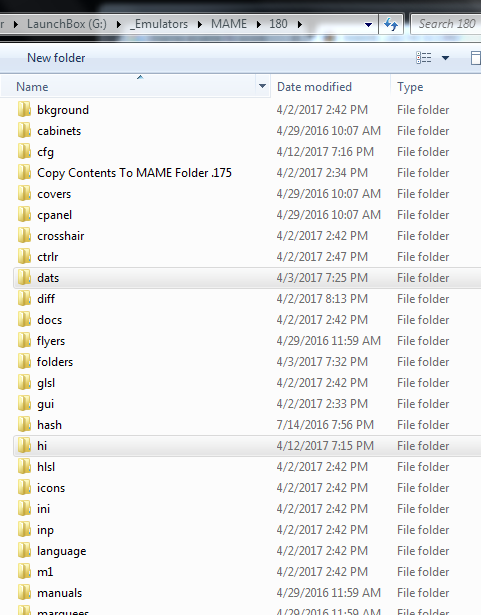
Task: Click the manuals folder icon
Action: tap(24, 592)
